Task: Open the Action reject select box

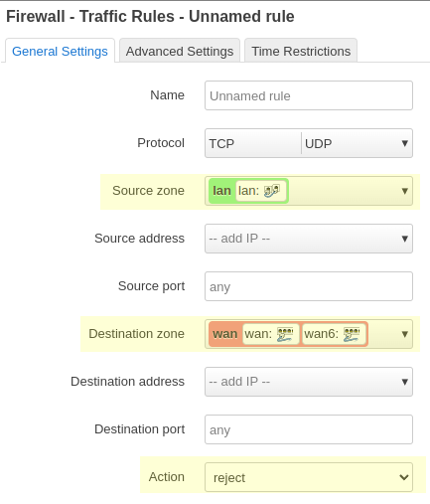Action: (309, 477)
